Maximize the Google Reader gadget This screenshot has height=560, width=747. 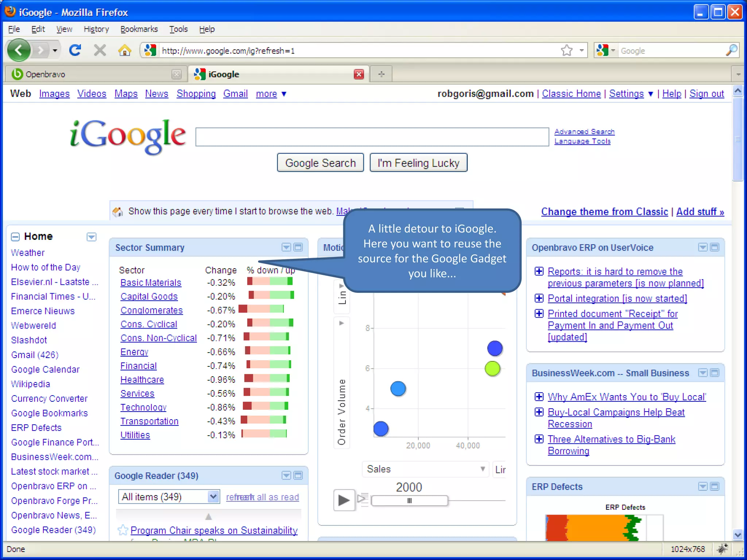[x=298, y=475]
